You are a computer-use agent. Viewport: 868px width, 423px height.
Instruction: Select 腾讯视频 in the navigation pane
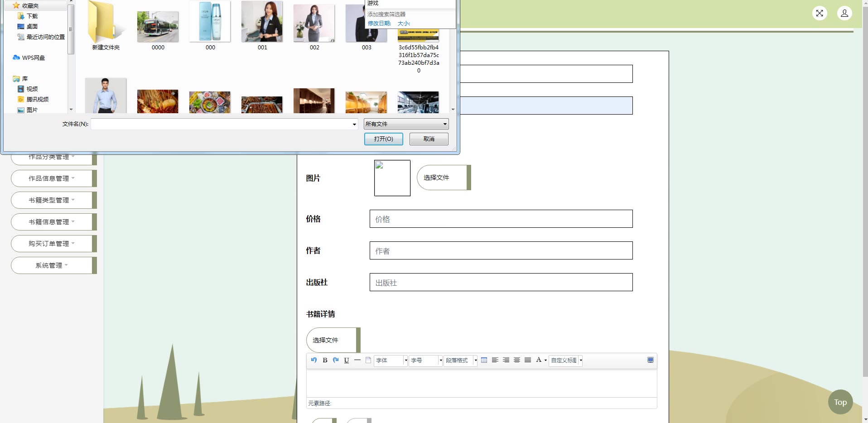tap(33, 99)
